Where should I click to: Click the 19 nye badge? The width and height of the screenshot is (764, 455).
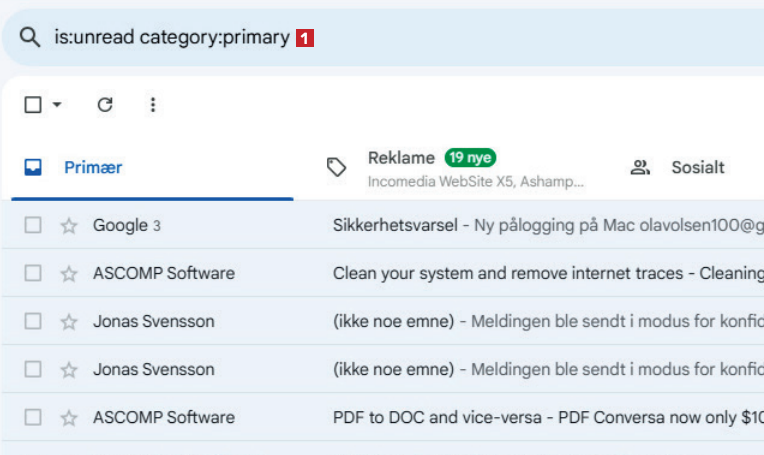(470, 158)
